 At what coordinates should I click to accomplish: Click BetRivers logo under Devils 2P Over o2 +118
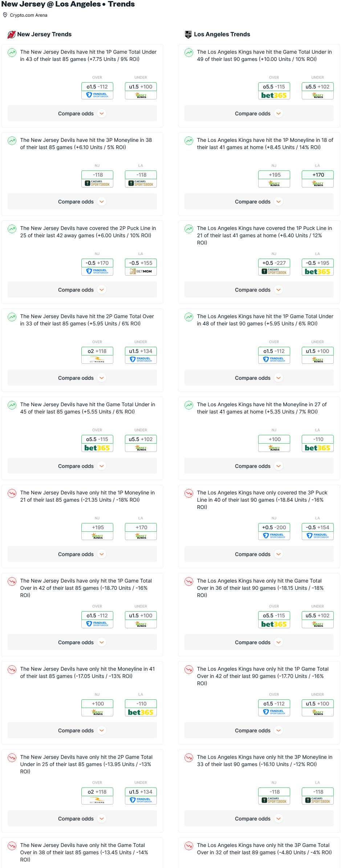(x=97, y=359)
